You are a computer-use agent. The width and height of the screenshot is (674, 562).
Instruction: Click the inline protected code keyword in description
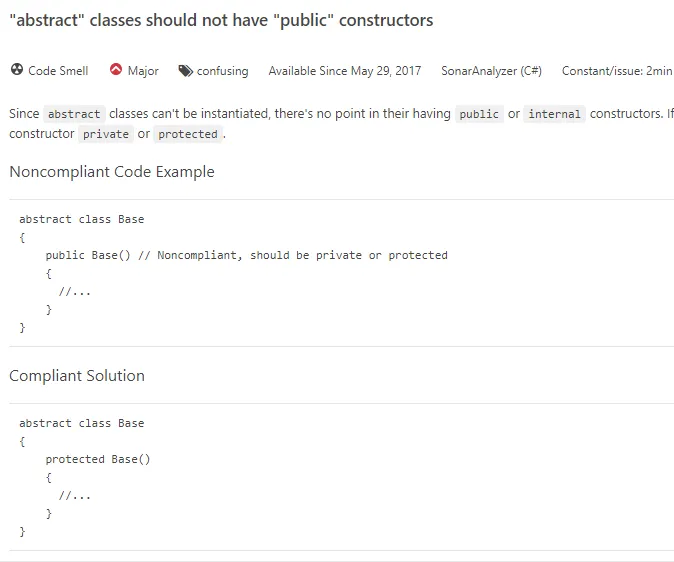(188, 134)
